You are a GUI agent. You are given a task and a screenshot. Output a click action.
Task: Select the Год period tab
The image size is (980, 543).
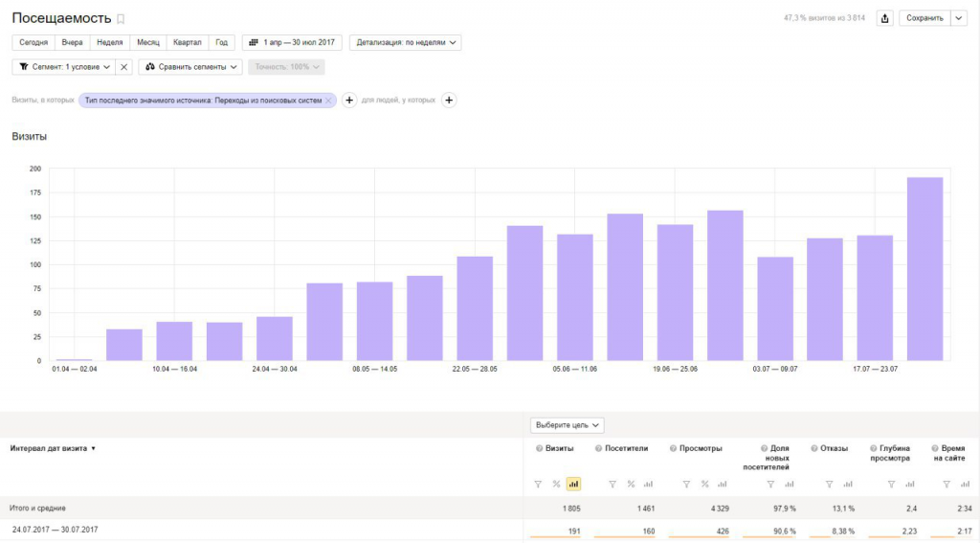click(x=221, y=42)
